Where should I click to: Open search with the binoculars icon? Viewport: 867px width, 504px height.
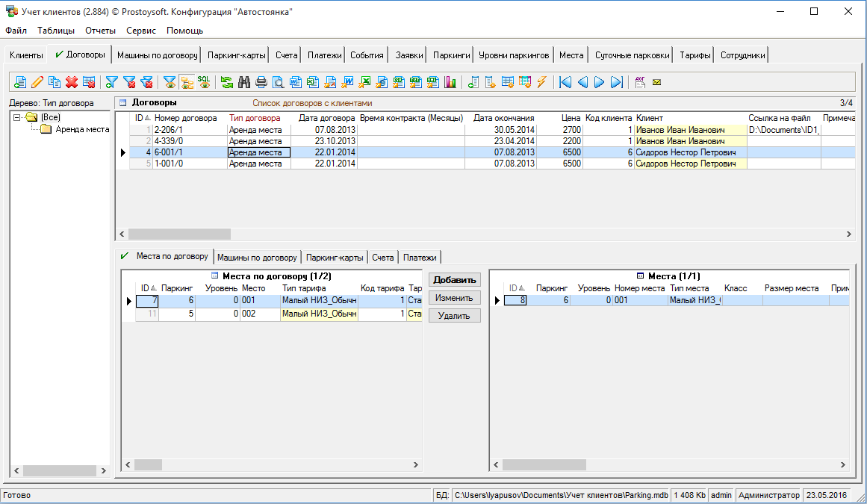tap(243, 82)
